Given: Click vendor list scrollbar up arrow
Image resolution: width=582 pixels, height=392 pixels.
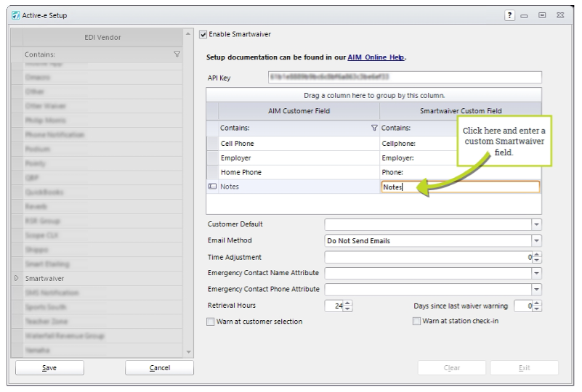Looking at the screenshot, I should 188,33.
